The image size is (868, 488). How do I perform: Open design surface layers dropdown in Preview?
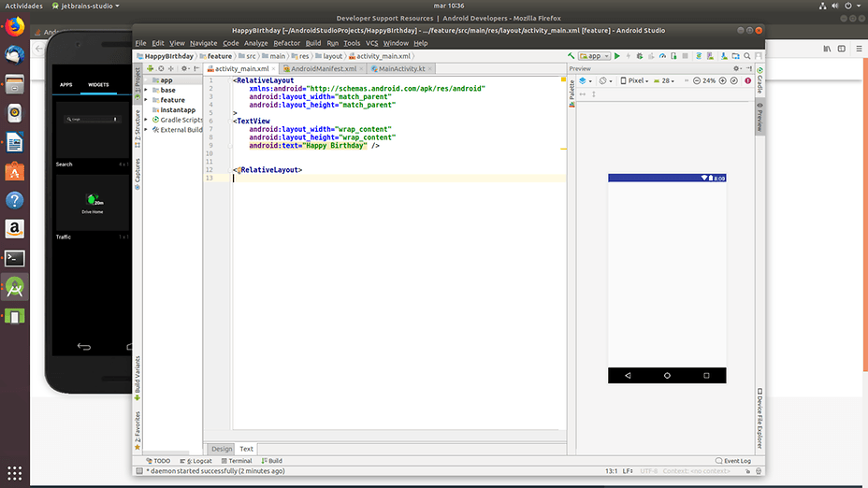coord(586,80)
